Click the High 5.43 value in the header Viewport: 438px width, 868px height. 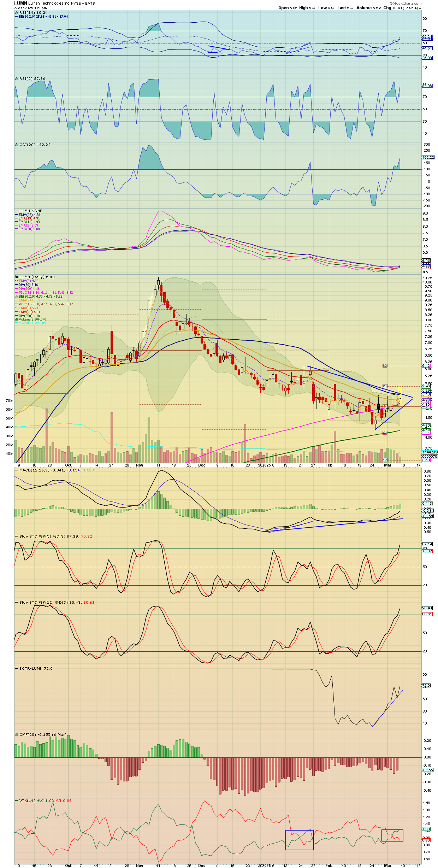point(308,8)
